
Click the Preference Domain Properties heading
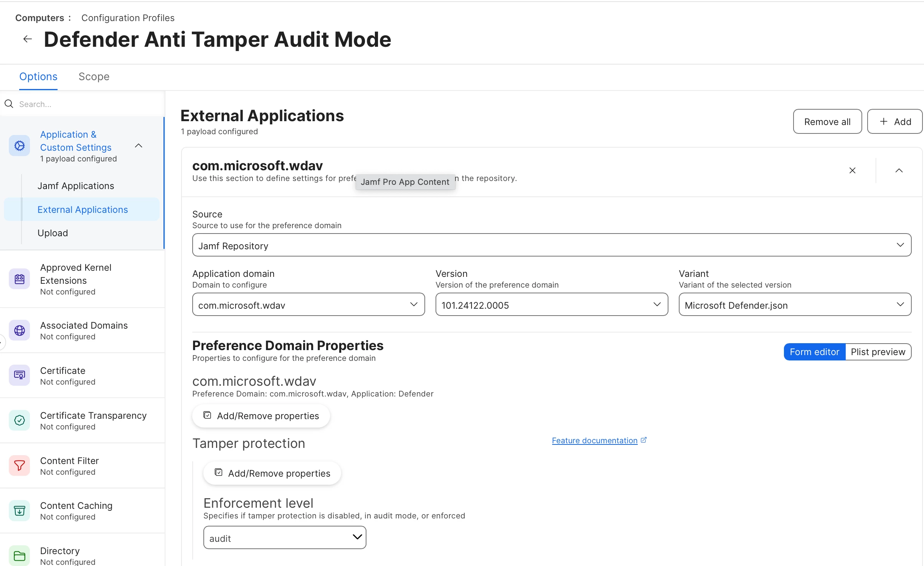[288, 346]
